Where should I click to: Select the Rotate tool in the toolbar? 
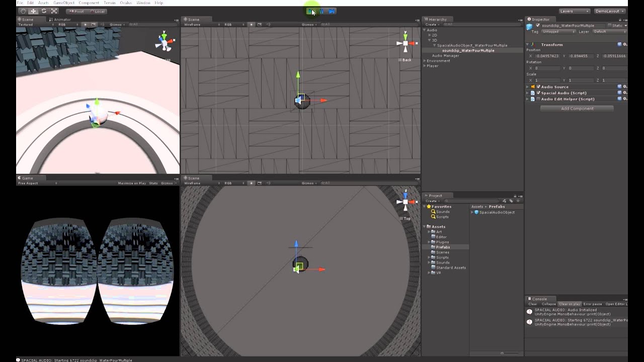pos(44,11)
